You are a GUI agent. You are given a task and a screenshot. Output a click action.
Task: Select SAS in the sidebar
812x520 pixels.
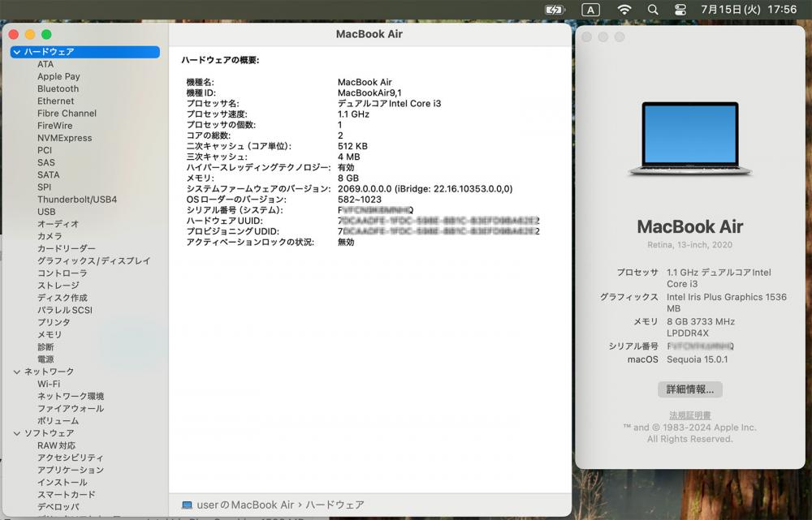[46, 162]
